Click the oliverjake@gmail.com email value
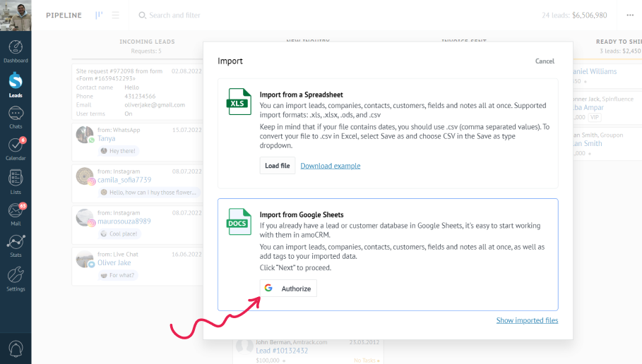The width and height of the screenshot is (642, 364). coord(155,104)
